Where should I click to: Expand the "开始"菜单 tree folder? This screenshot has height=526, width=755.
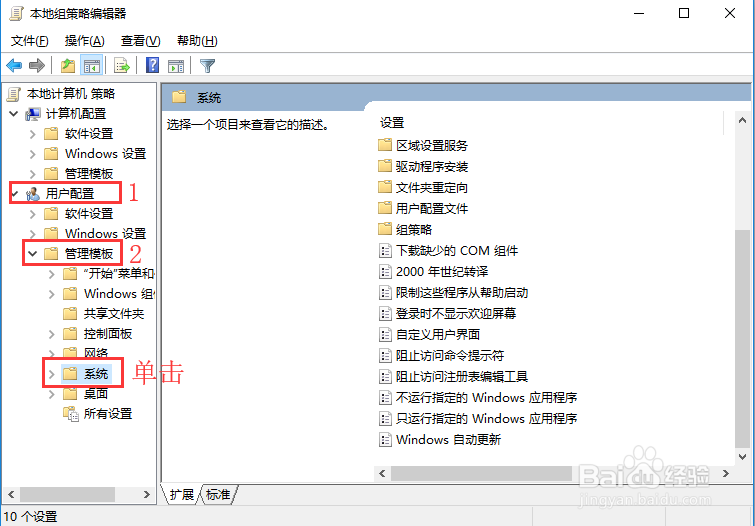click(x=52, y=274)
